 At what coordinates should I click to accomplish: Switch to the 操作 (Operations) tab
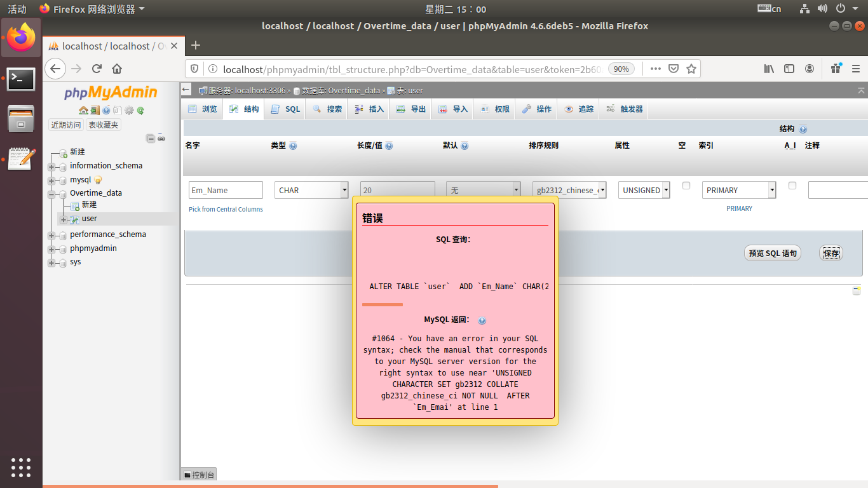point(537,109)
